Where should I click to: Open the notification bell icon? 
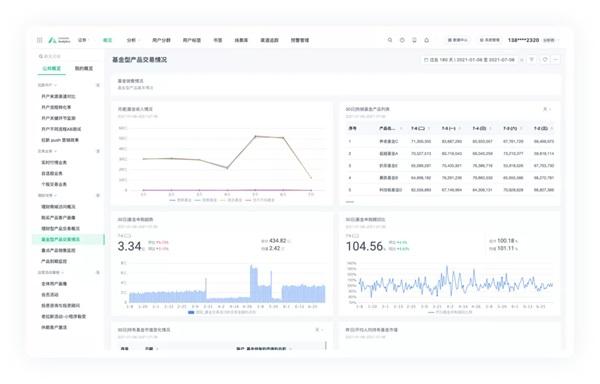click(427, 40)
